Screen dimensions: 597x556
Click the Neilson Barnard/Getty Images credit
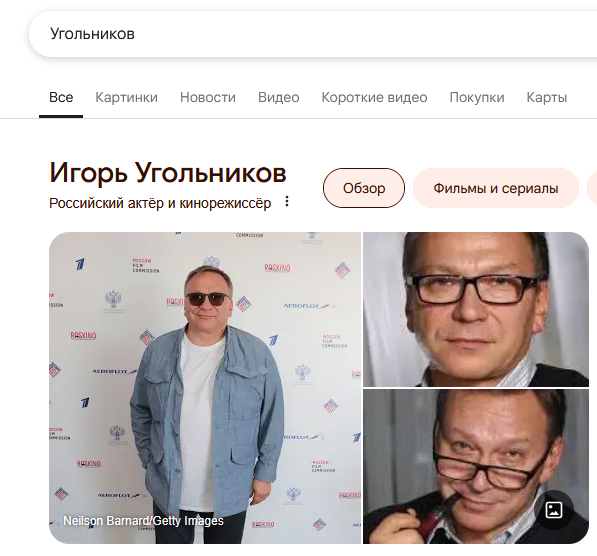click(x=143, y=521)
